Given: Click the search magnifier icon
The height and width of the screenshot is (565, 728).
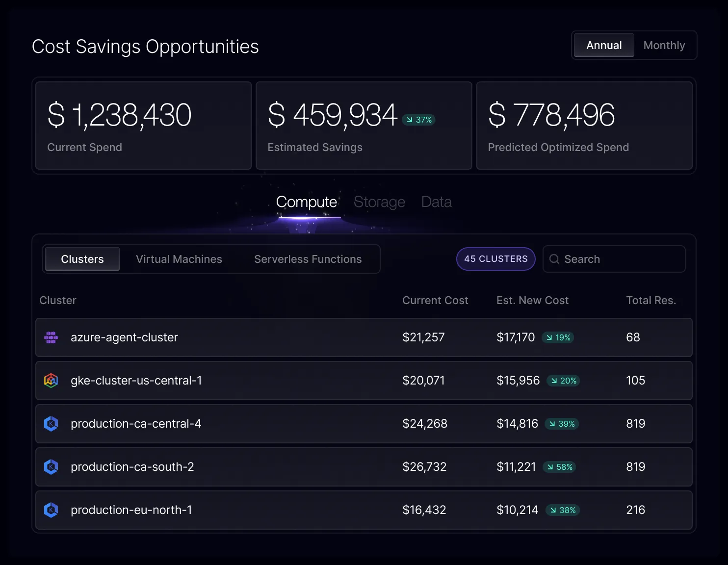Looking at the screenshot, I should tap(554, 259).
